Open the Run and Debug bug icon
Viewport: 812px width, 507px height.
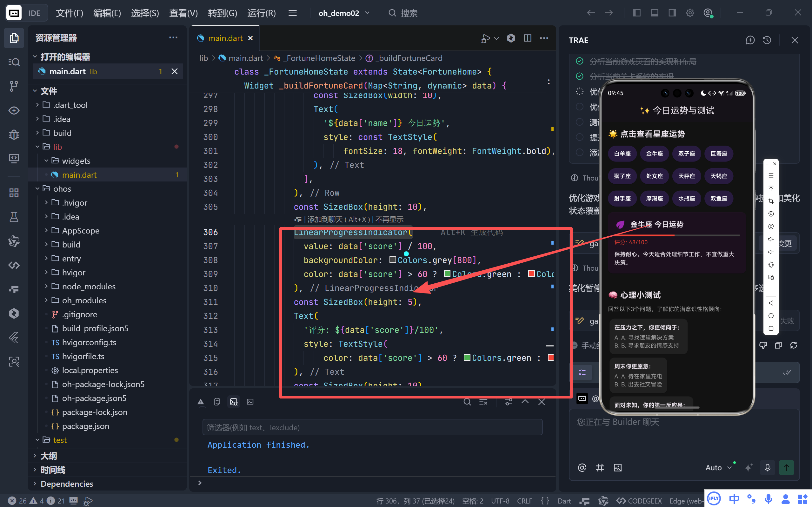tap(14, 135)
